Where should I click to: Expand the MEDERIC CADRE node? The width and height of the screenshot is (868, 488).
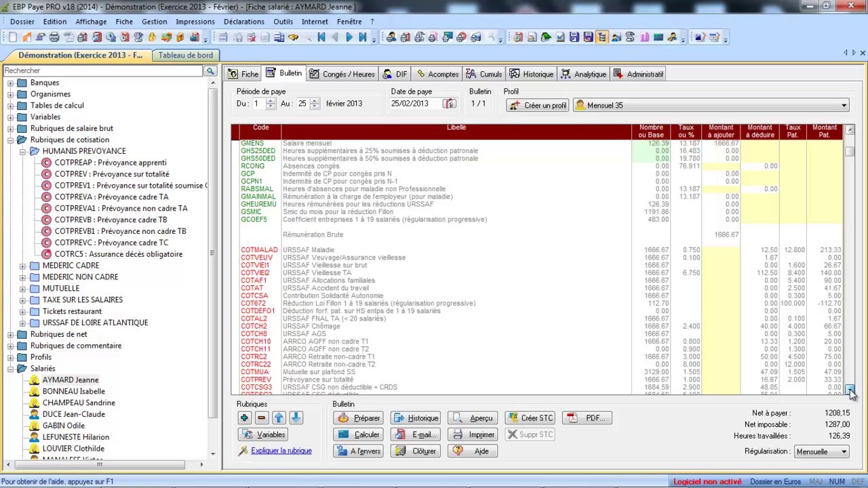click(x=23, y=266)
